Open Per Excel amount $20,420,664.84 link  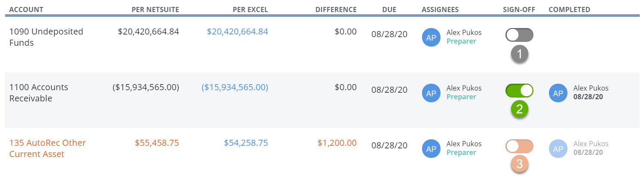pos(237,31)
